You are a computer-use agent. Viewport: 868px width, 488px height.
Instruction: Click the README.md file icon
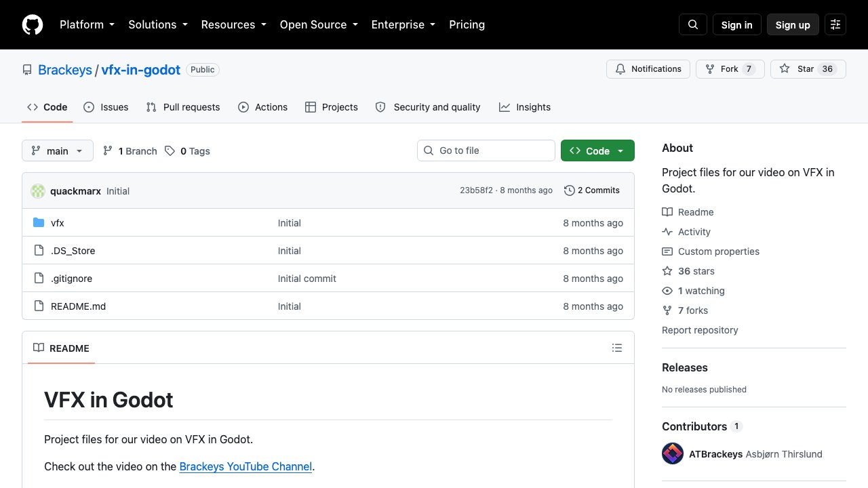(39, 306)
